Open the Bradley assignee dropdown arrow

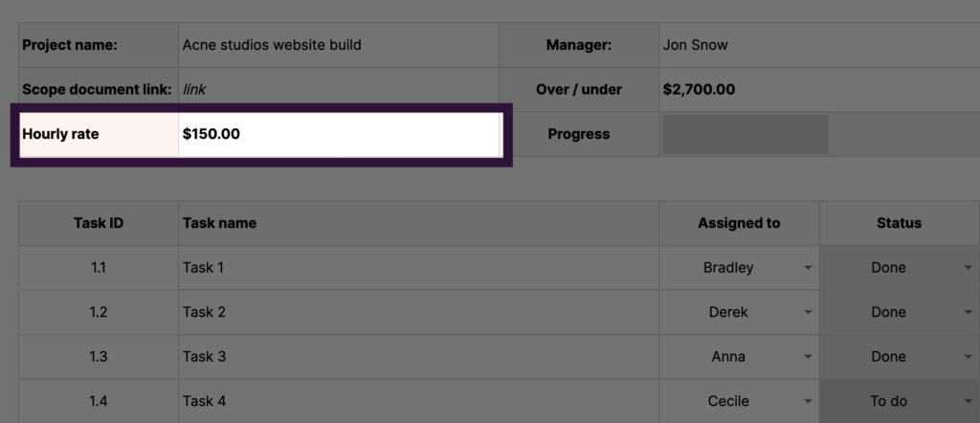coord(808,268)
